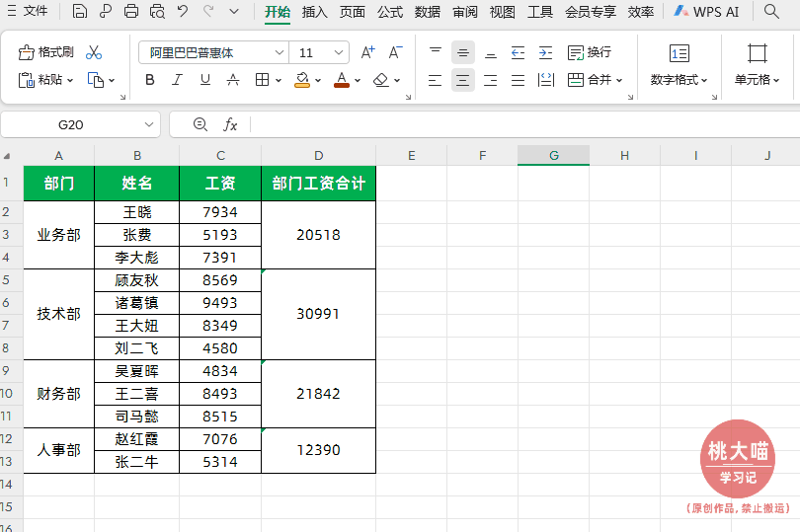Toggle Italic formatting

click(x=177, y=80)
